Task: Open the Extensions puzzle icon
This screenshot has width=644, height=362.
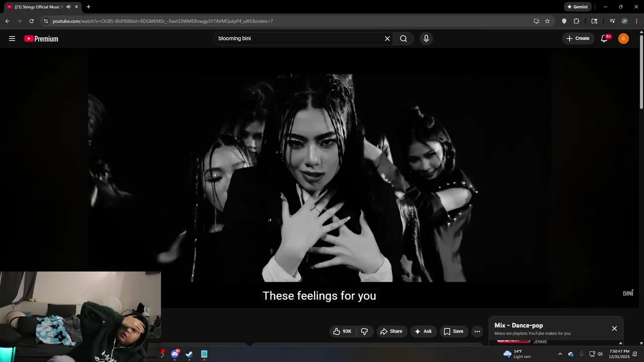Action: (x=577, y=21)
